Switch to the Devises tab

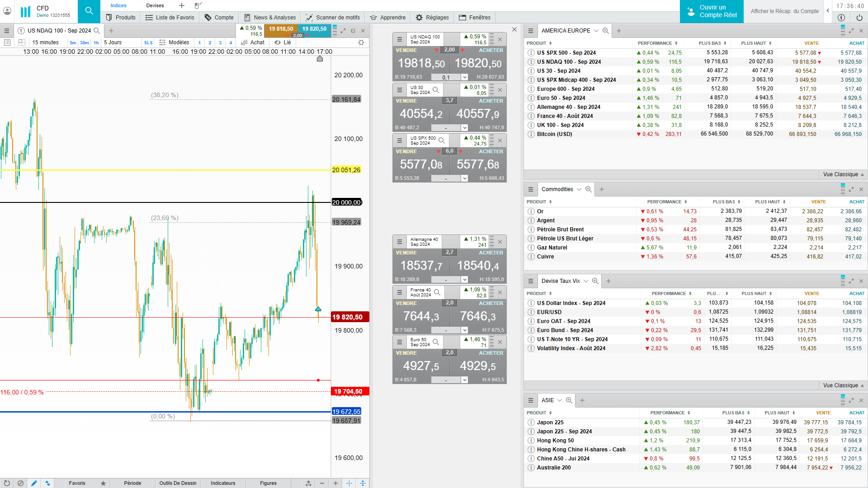coord(155,5)
